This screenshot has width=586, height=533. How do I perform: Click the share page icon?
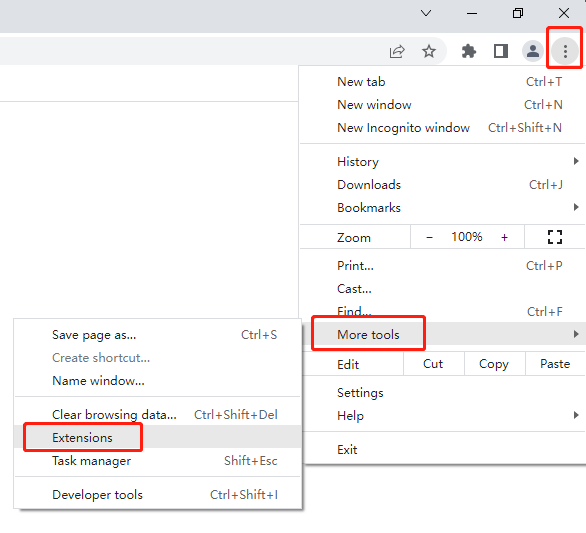tap(397, 51)
